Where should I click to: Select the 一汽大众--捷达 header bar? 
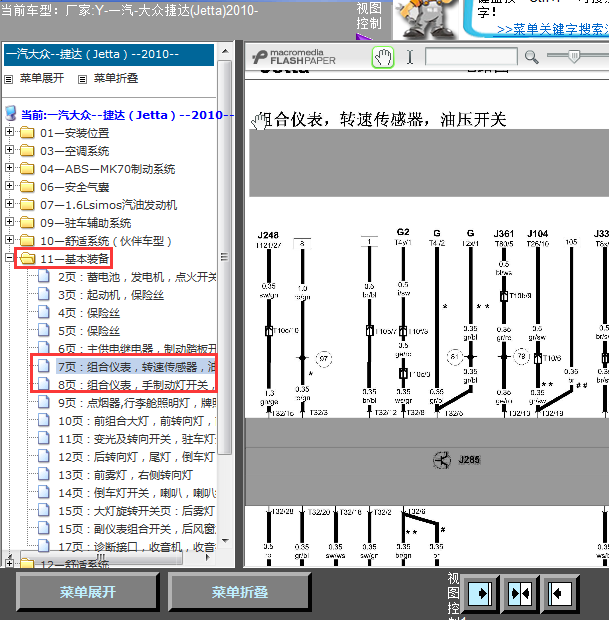(109, 55)
